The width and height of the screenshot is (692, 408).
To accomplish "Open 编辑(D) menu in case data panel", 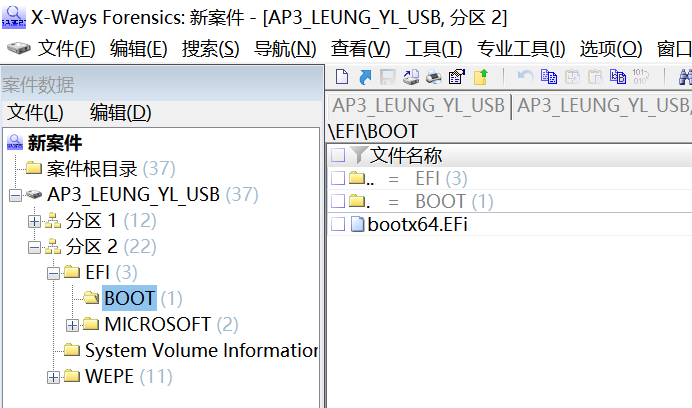I will pyautogui.click(x=120, y=112).
